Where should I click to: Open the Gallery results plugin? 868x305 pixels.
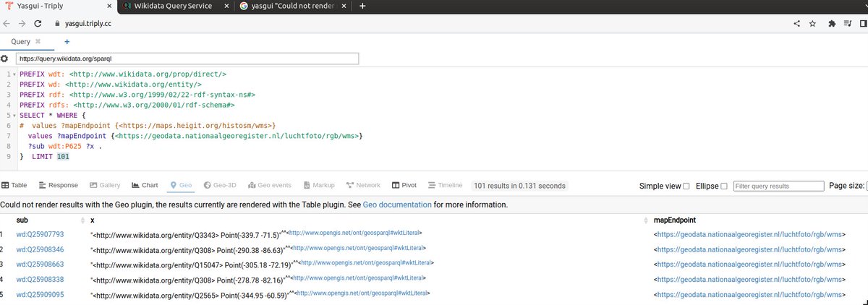(105, 186)
